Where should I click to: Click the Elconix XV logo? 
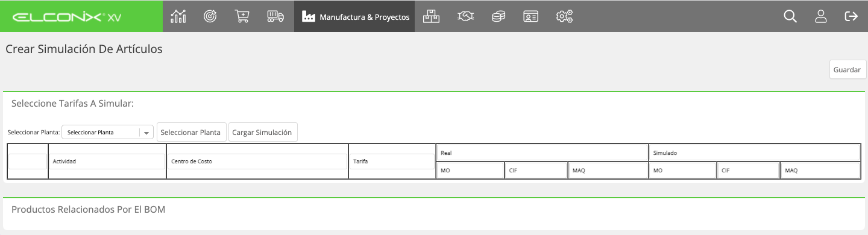click(x=66, y=17)
